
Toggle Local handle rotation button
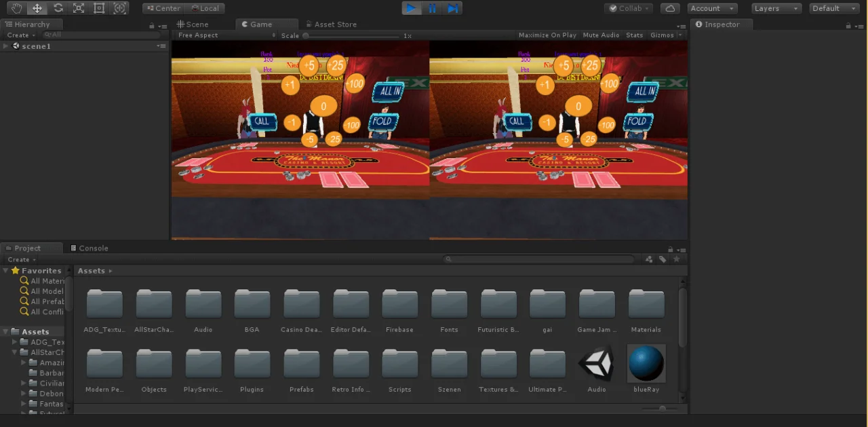tap(205, 8)
